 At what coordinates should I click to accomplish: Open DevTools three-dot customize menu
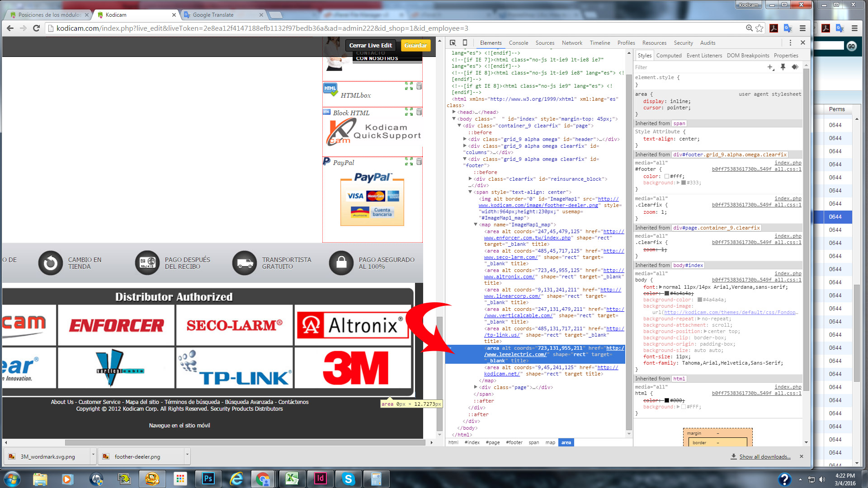point(790,43)
